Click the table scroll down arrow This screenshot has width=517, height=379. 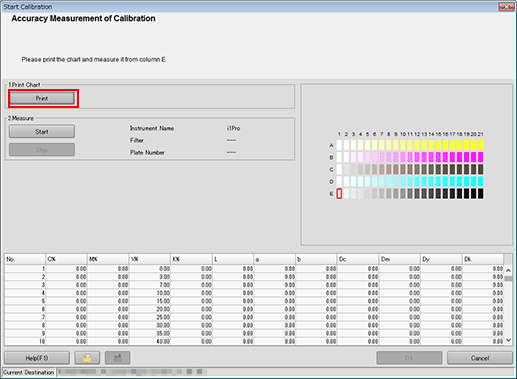508,340
